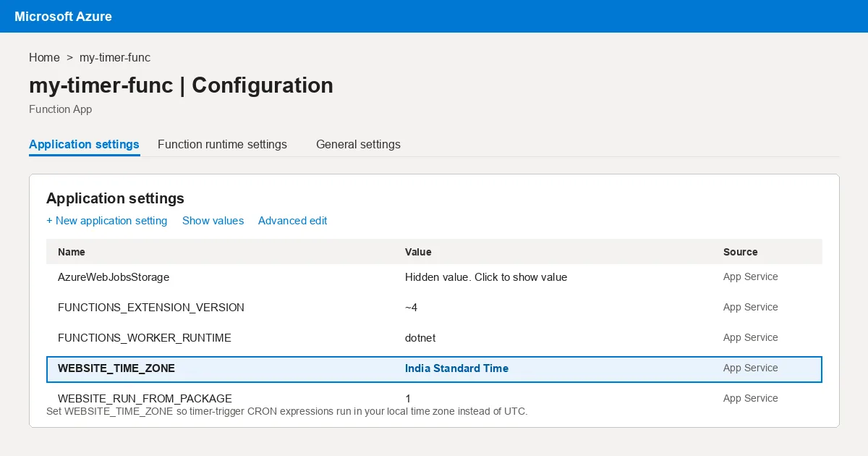Click the WEBSITE_TIME_ZONE CRON help note
Image resolution: width=868 pixels, height=456 pixels.
pyautogui.click(x=287, y=411)
